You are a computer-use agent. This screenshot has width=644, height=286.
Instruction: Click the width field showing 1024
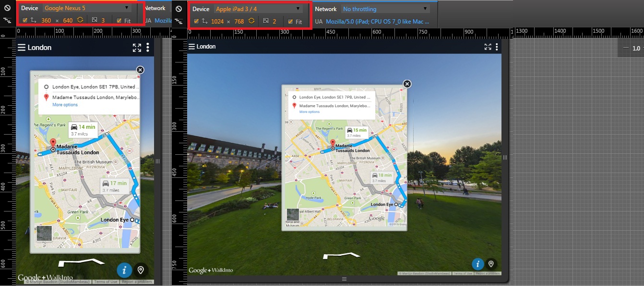coord(217,22)
